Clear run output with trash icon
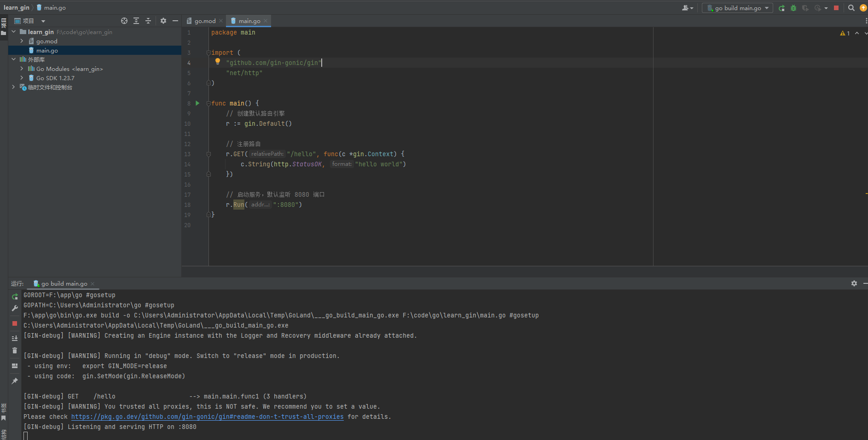The width and height of the screenshot is (868, 440). pyautogui.click(x=15, y=351)
